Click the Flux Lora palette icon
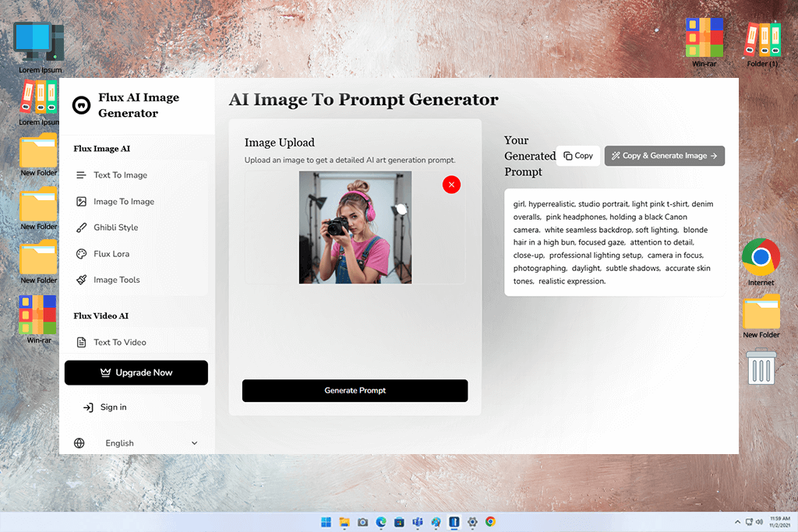This screenshot has height=532, width=798. pos(81,254)
